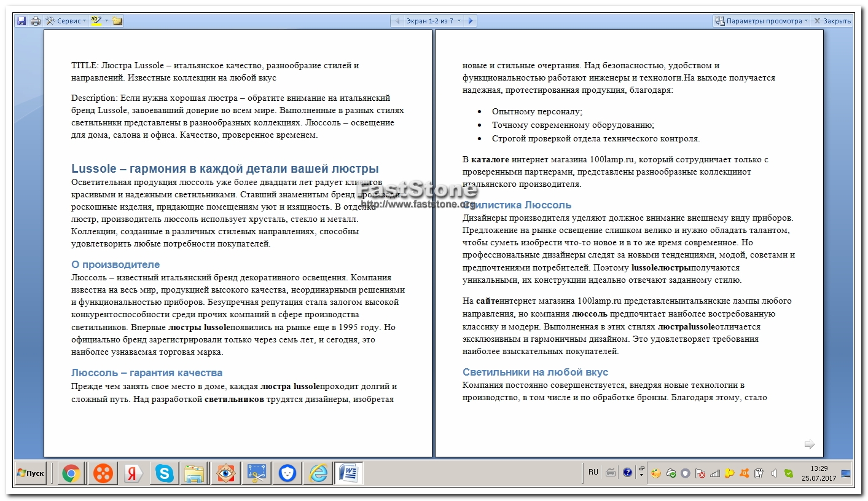Apply the text highlight color marker
The width and height of the screenshot is (868, 501).
(x=96, y=21)
